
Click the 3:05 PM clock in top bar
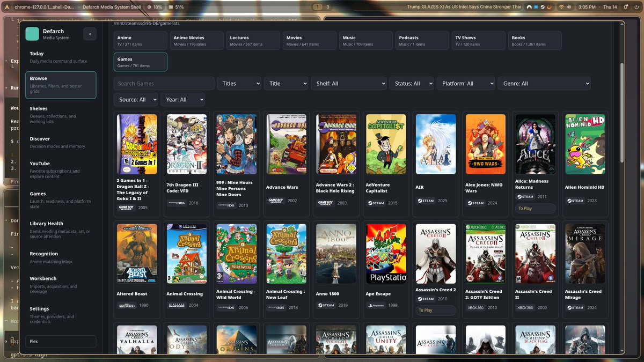tap(588, 7)
